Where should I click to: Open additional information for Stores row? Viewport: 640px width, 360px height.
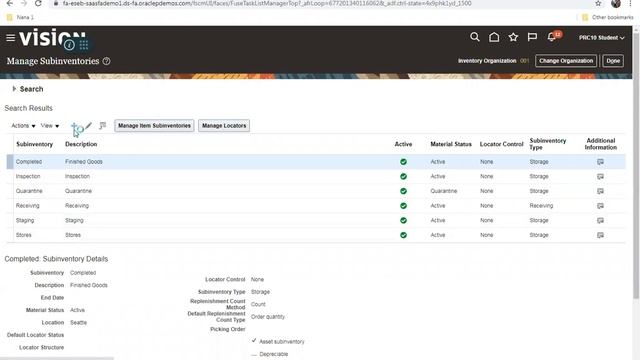pos(600,236)
